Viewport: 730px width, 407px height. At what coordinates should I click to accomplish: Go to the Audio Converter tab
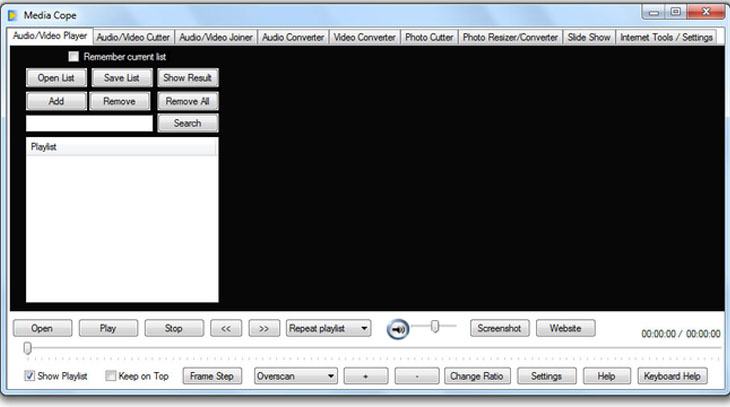[293, 37]
